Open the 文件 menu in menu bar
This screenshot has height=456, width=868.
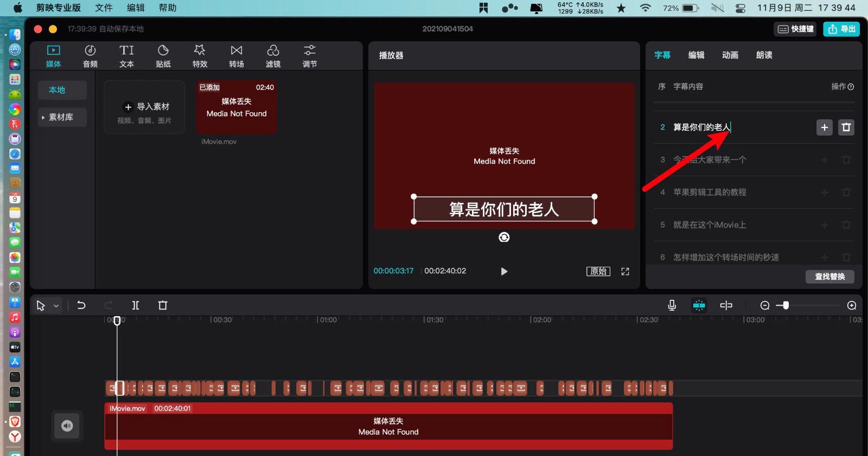click(104, 8)
